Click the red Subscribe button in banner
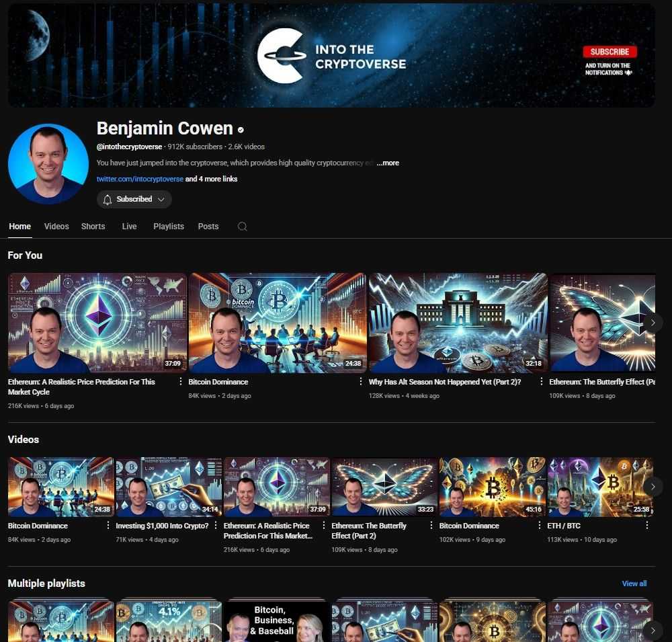Screen dimensions: 672x642 pos(610,52)
